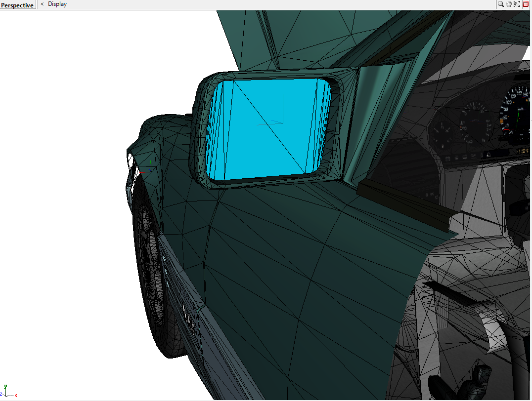Activate the Pan hand tool
532x401 pixels.
click(508, 3)
